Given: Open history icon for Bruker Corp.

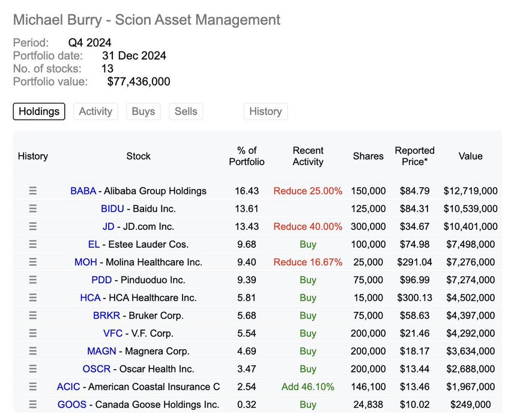Looking at the screenshot, I should coord(33,316).
